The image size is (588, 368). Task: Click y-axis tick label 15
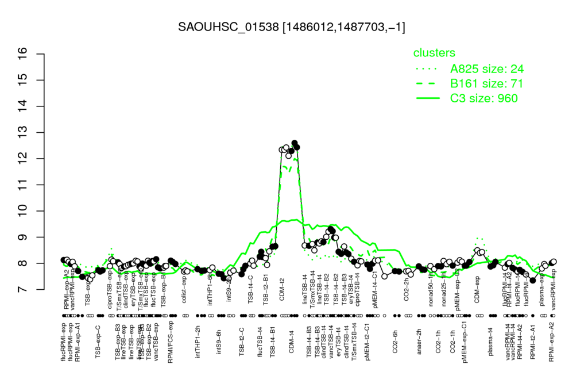click(24, 80)
